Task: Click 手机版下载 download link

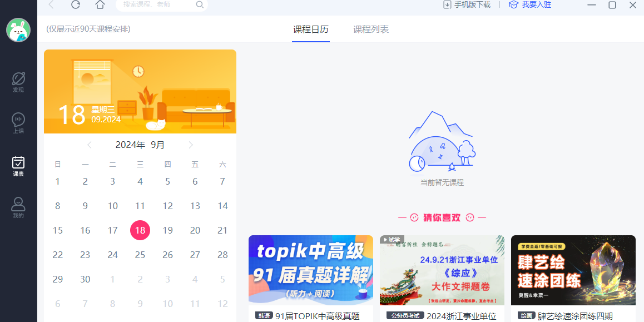Action: pyautogui.click(x=467, y=5)
